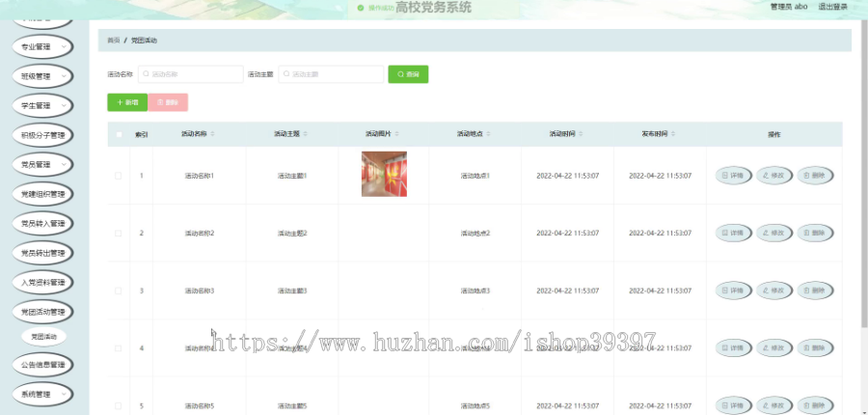Open 详情 for row 活动名称2
The height and width of the screenshot is (415, 868).
pos(734,234)
